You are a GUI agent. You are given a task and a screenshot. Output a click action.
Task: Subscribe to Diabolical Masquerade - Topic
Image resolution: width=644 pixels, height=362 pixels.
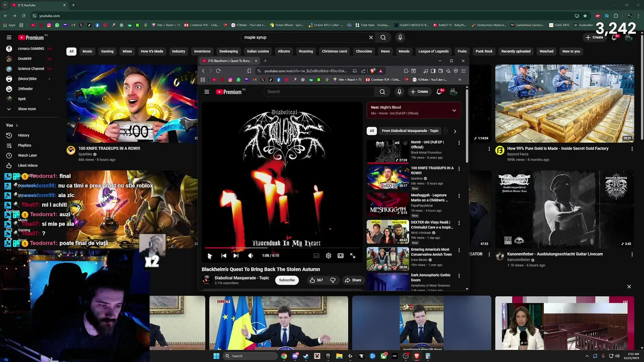[x=287, y=280]
